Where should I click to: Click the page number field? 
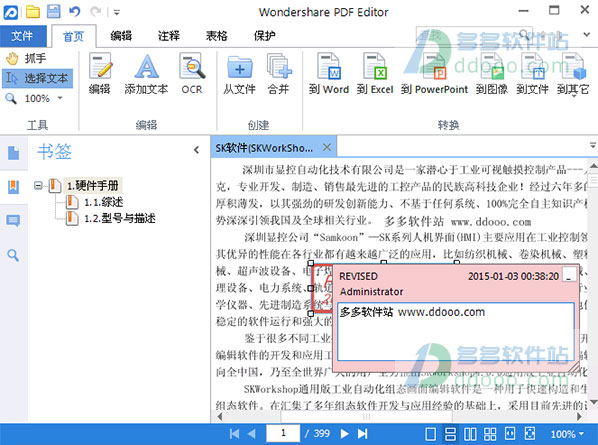283,433
